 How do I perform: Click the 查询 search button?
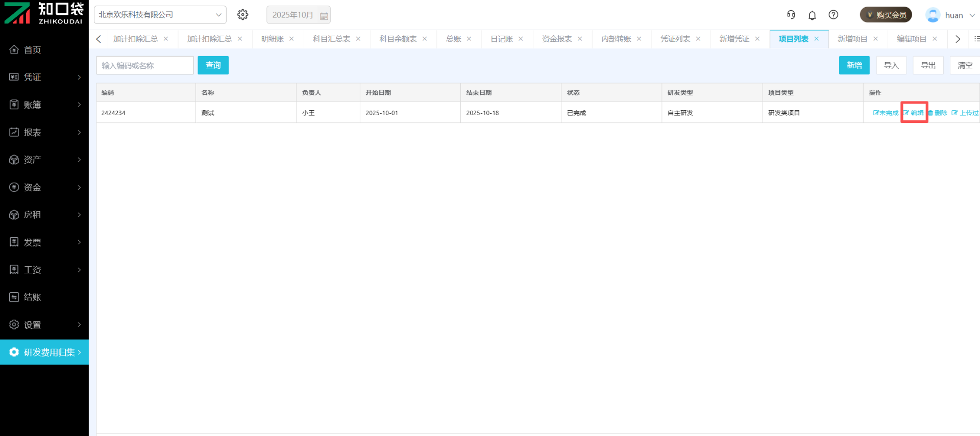pyautogui.click(x=213, y=65)
